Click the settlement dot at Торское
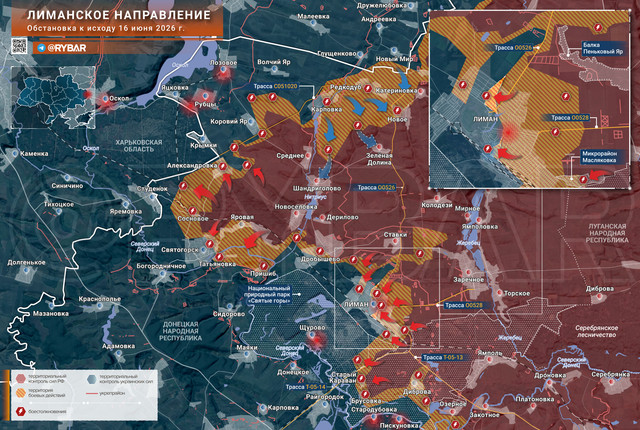Viewport: 640px width, 430px height. pyautogui.click(x=500, y=293)
